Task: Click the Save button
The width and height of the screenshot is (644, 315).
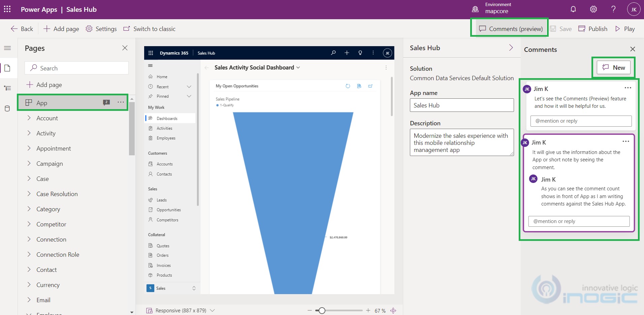Action: tap(561, 29)
